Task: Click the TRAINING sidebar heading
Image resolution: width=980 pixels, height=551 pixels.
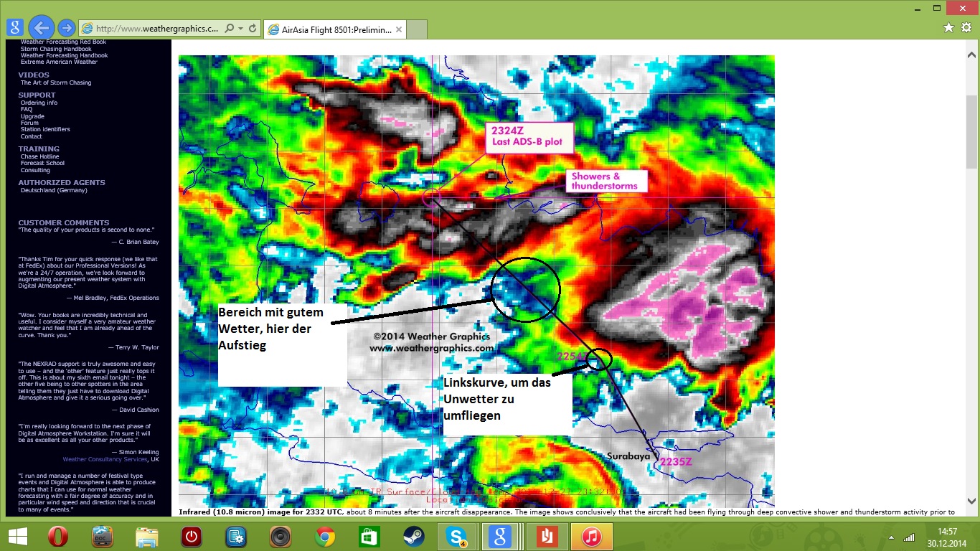Action: [x=39, y=149]
